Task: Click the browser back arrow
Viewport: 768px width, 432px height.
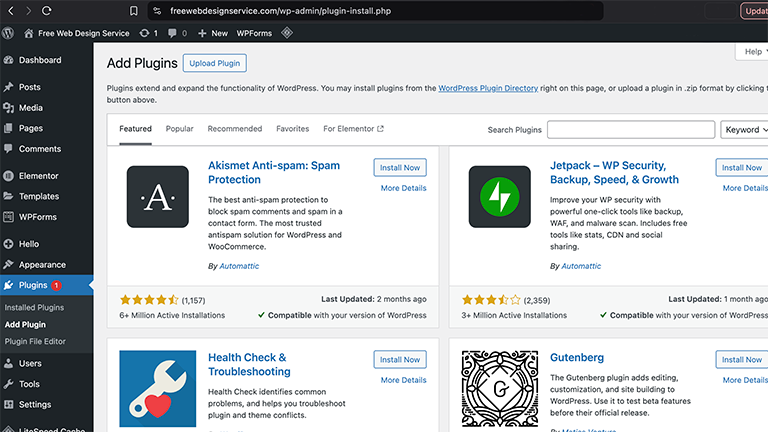Action: point(11,10)
